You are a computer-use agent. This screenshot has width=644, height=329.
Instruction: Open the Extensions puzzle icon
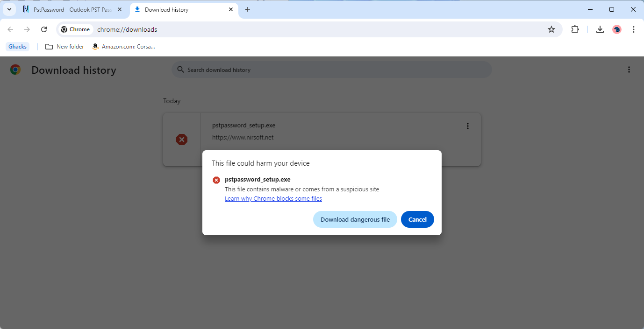tap(575, 29)
